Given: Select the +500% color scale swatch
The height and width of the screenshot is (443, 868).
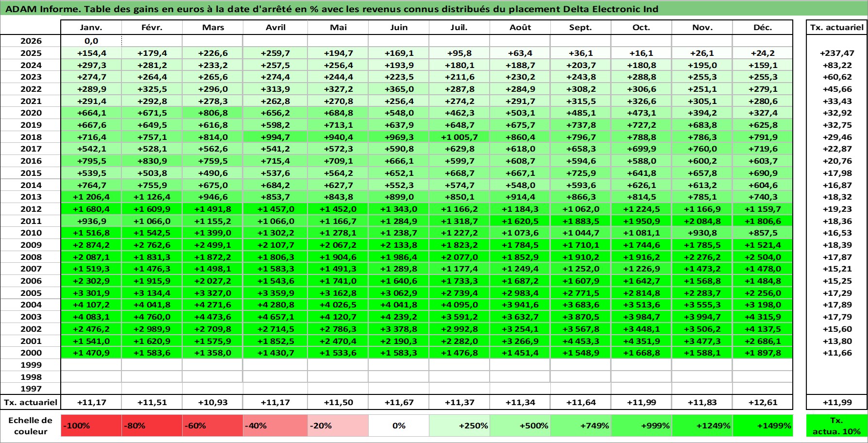Looking at the screenshot, I should click(520, 426).
